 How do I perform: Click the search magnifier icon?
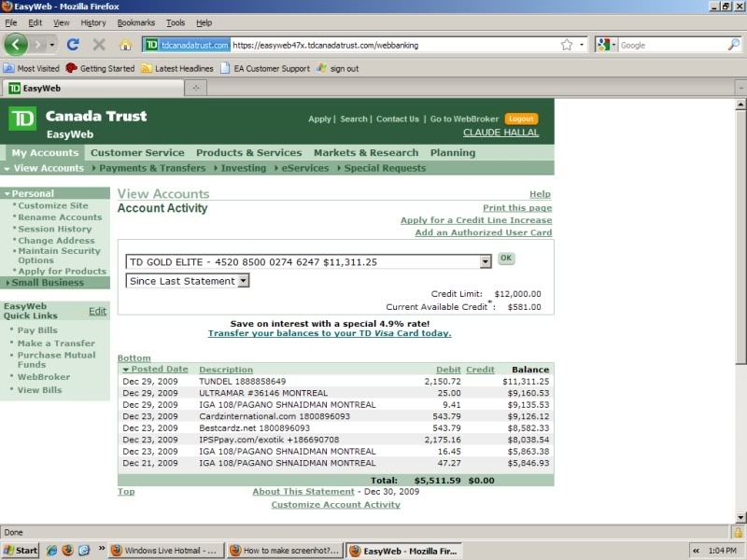[x=734, y=45]
